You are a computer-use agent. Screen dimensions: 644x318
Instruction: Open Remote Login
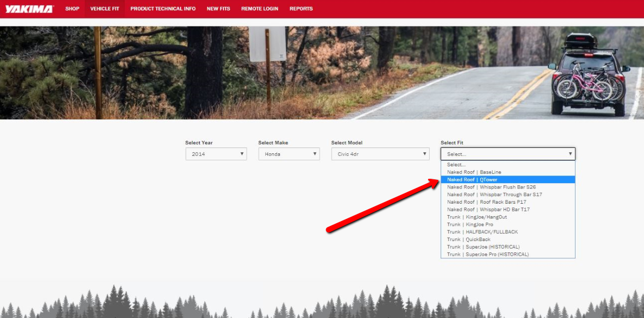[x=259, y=9]
